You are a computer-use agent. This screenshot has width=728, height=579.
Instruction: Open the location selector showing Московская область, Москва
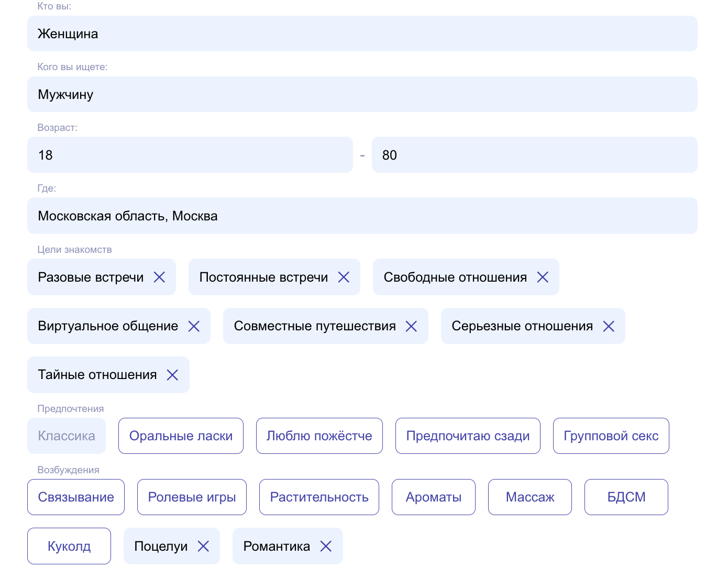[362, 216]
